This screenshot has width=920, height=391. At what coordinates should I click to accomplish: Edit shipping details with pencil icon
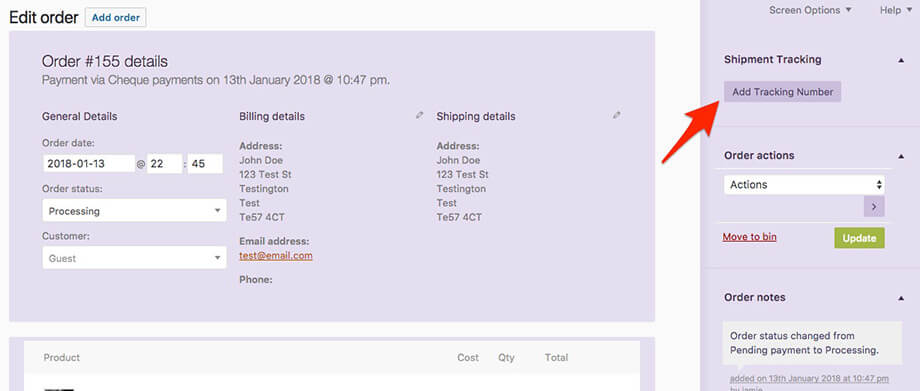[616, 116]
